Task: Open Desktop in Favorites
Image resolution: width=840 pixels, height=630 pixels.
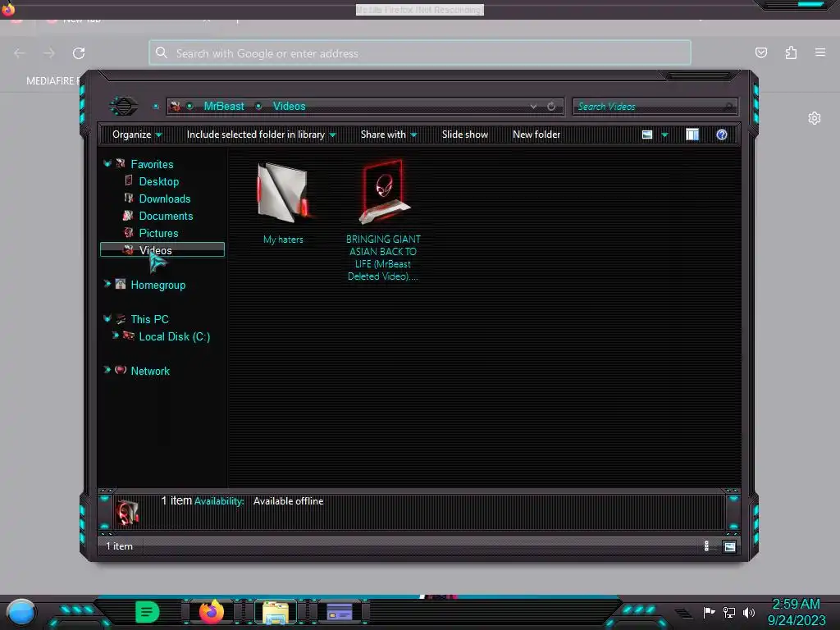Action: (x=158, y=181)
